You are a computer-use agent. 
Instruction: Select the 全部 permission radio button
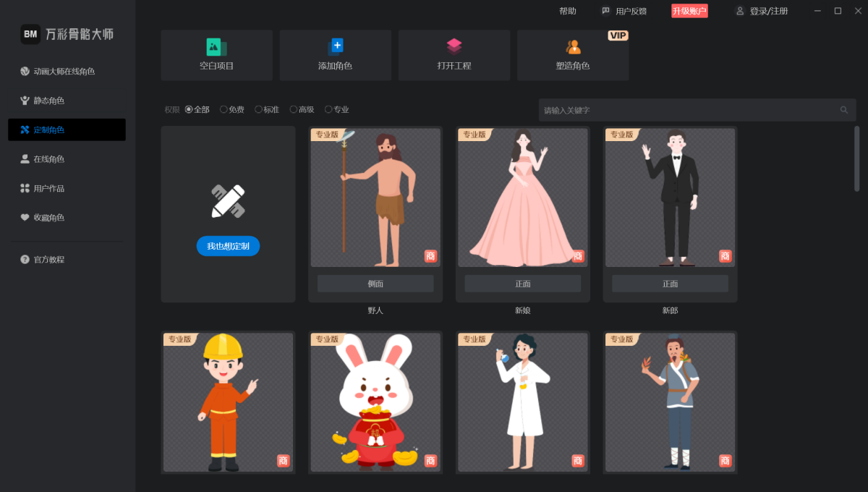[x=189, y=109]
